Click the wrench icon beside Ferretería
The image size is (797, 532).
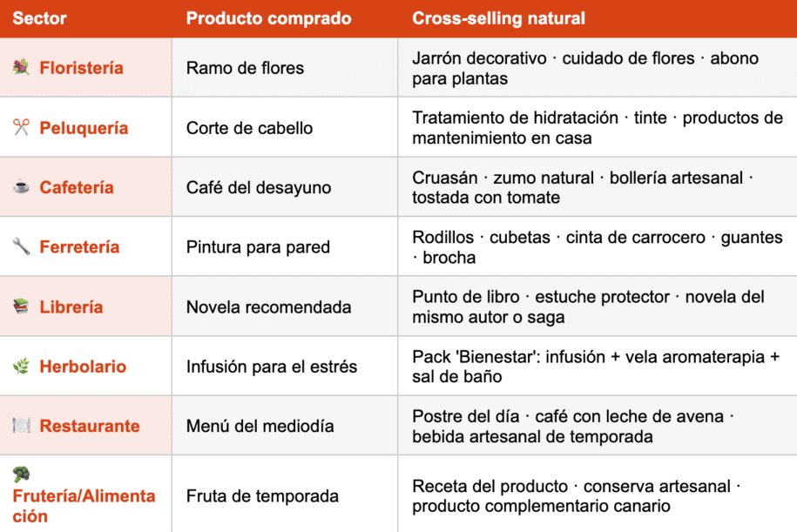21,246
